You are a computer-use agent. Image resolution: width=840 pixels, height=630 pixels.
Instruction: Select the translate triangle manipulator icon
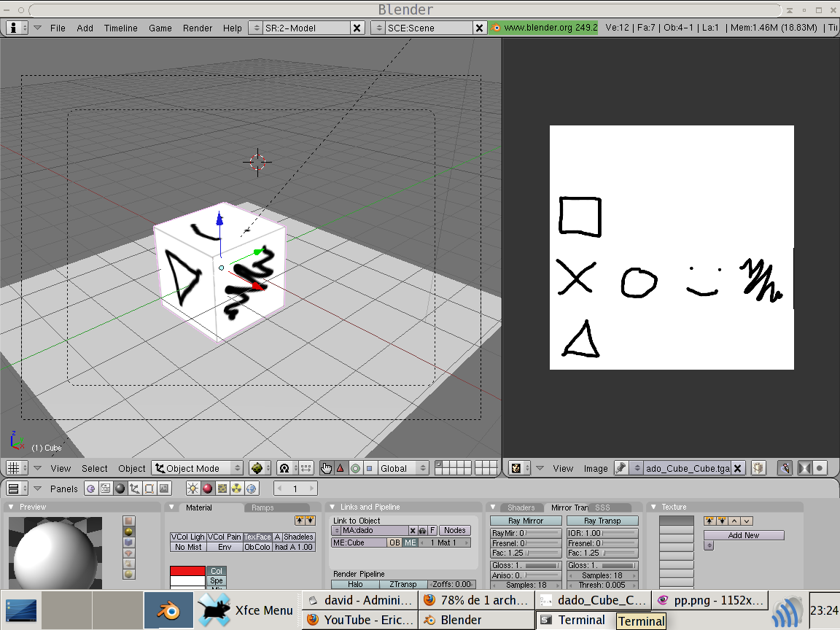[341, 468]
